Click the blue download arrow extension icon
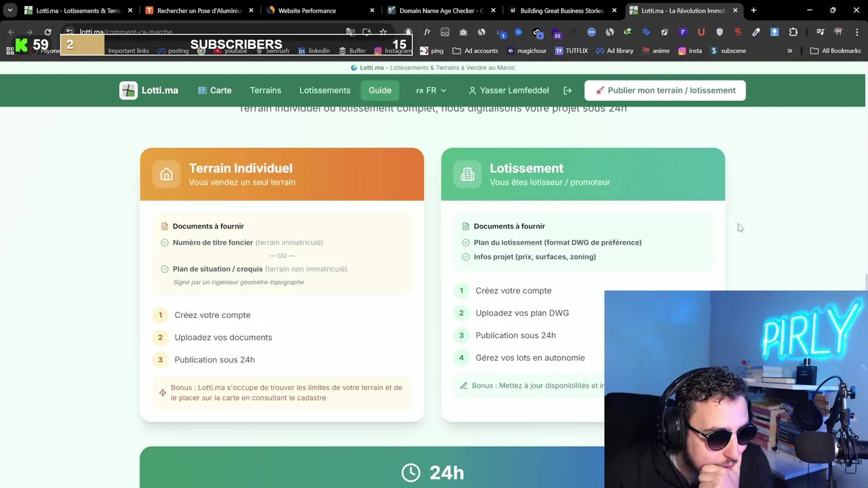 [x=774, y=32]
